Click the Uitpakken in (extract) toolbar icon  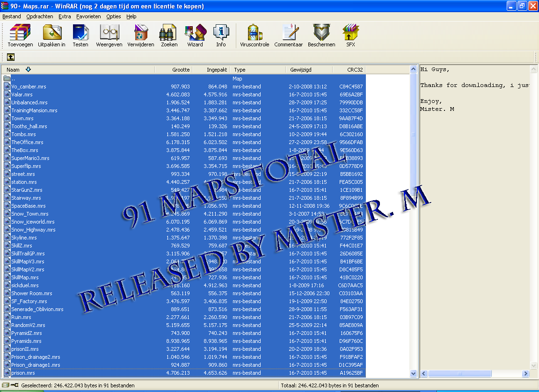(x=52, y=32)
